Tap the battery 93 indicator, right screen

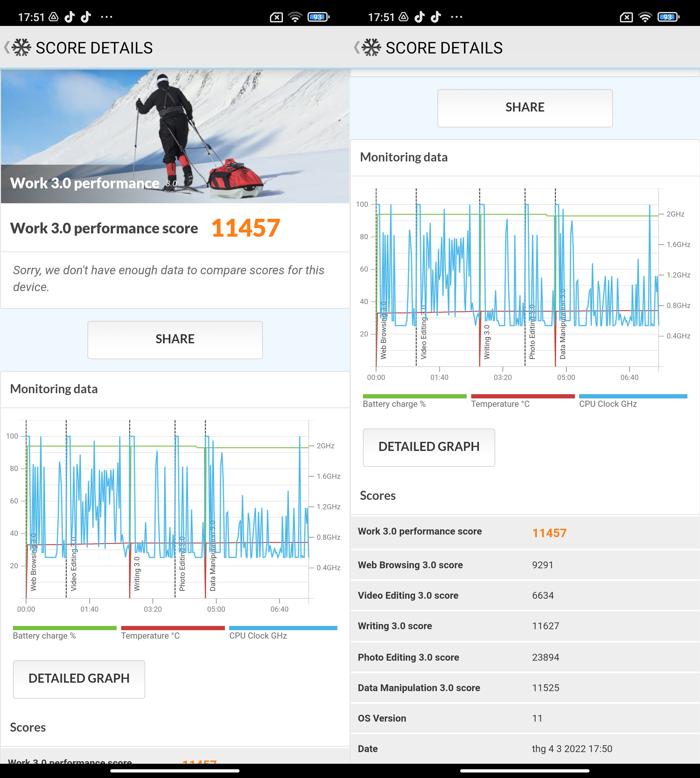[x=669, y=17]
